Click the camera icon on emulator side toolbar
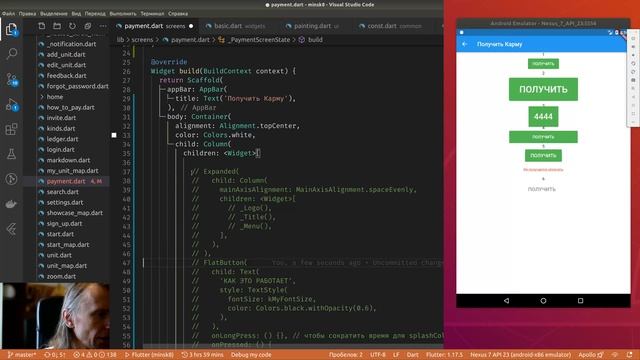This screenshot has height=360, width=640. click(633, 80)
